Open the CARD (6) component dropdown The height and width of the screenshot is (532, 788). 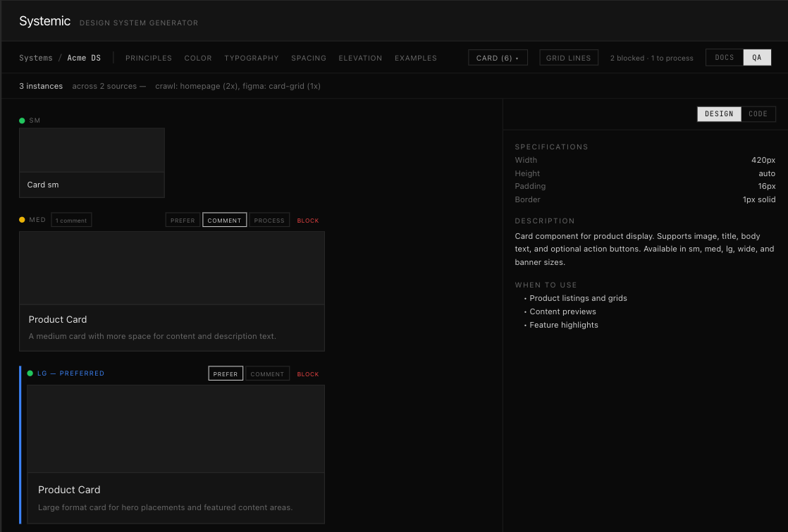498,58
